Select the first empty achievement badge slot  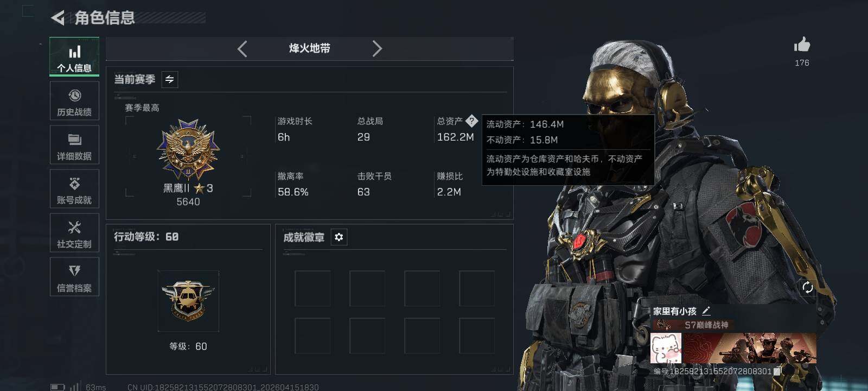coord(312,288)
